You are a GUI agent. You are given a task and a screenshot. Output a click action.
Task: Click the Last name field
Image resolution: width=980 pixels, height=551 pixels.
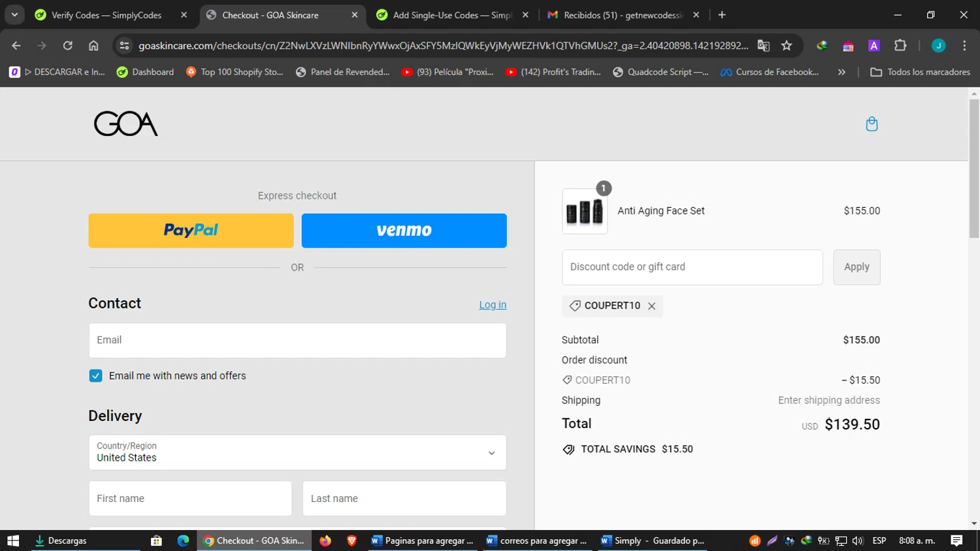[x=404, y=498]
